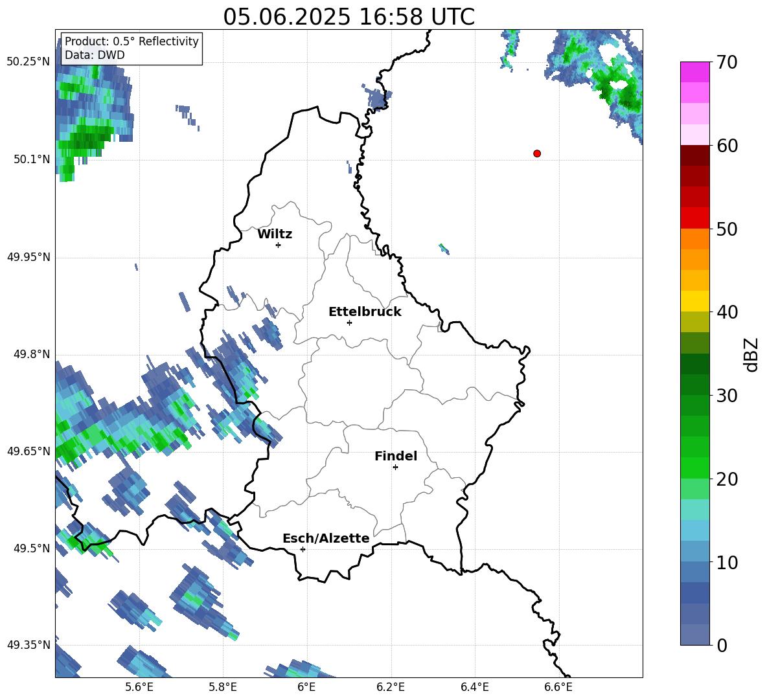Click the title 05.06.2025 16:58 UTC

point(349,17)
